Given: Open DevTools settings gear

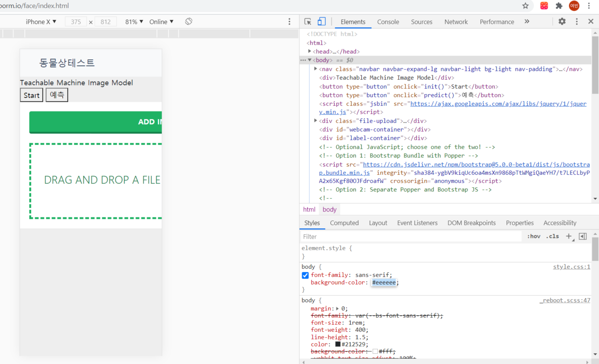Looking at the screenshot, I should tap(562, 22).
